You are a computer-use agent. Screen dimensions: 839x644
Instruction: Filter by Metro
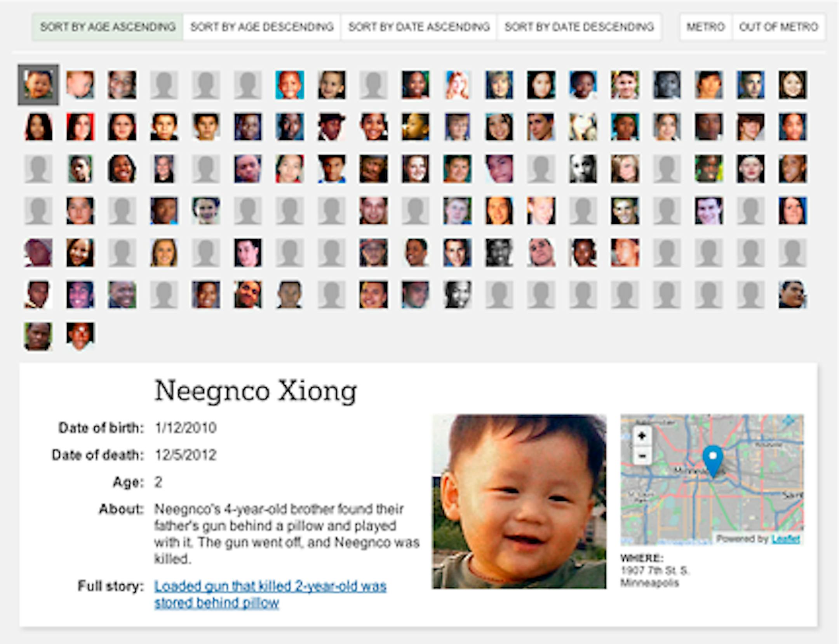pos(705,27)
